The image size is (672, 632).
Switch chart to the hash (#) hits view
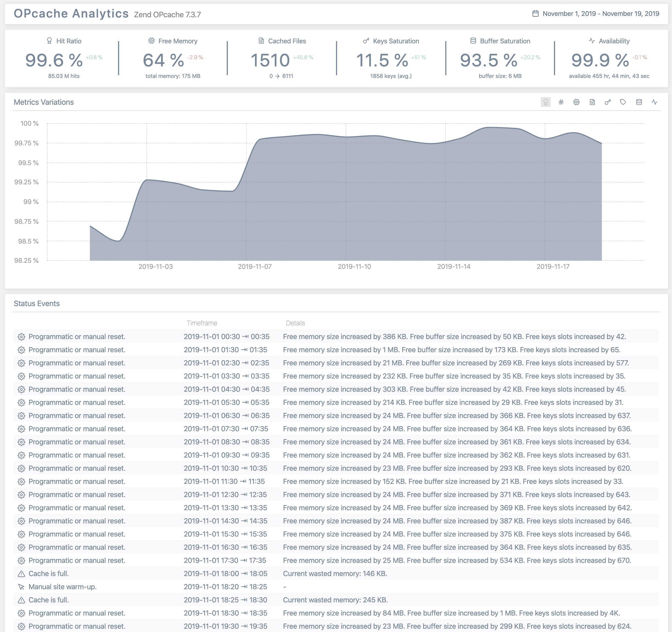(x=561, y=102)
